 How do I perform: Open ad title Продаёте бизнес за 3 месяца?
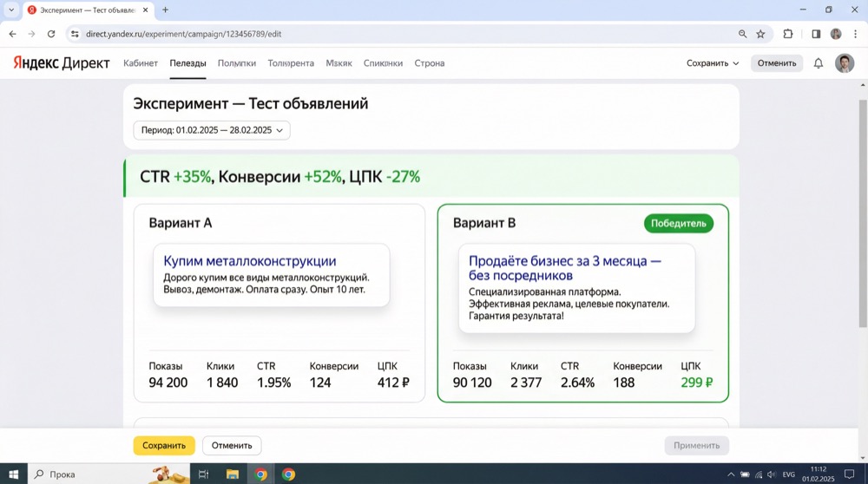[565, 268]
